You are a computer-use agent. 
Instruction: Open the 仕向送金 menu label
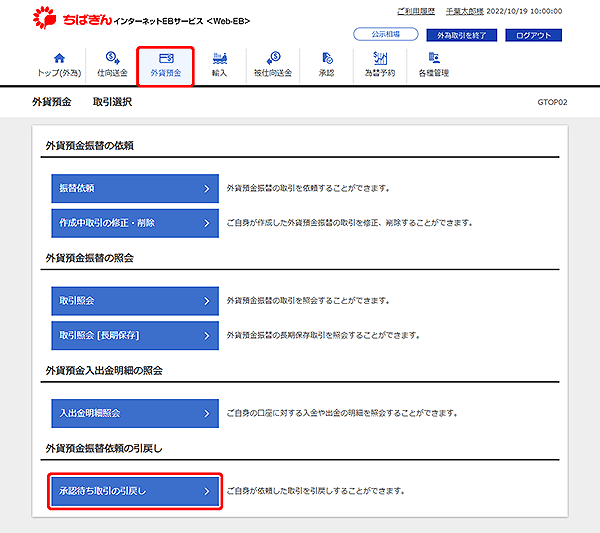click(x=112, y=73)
